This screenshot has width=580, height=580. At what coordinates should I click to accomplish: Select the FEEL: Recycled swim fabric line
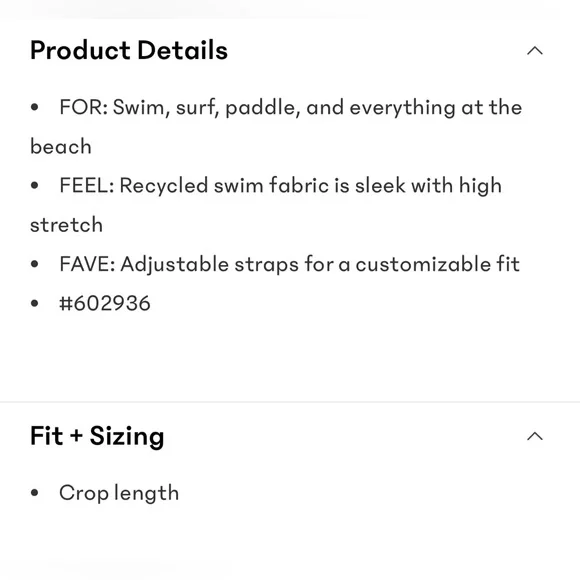(280, 185)
